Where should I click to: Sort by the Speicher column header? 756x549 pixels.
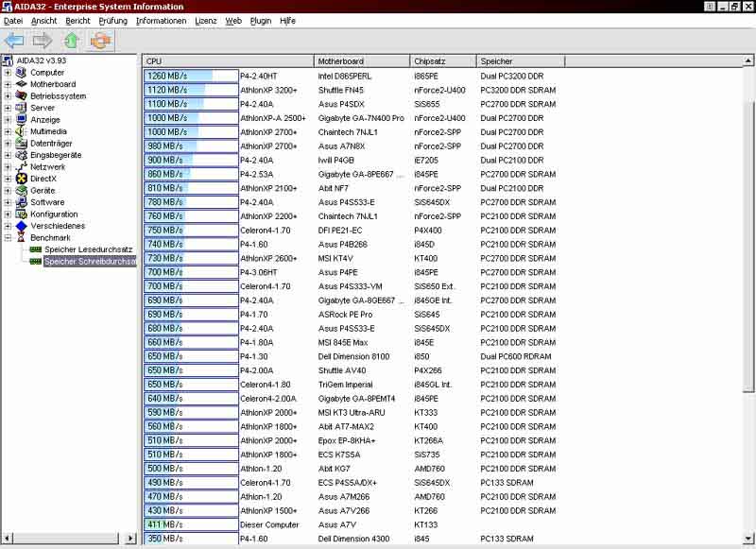tap(521, 61)
